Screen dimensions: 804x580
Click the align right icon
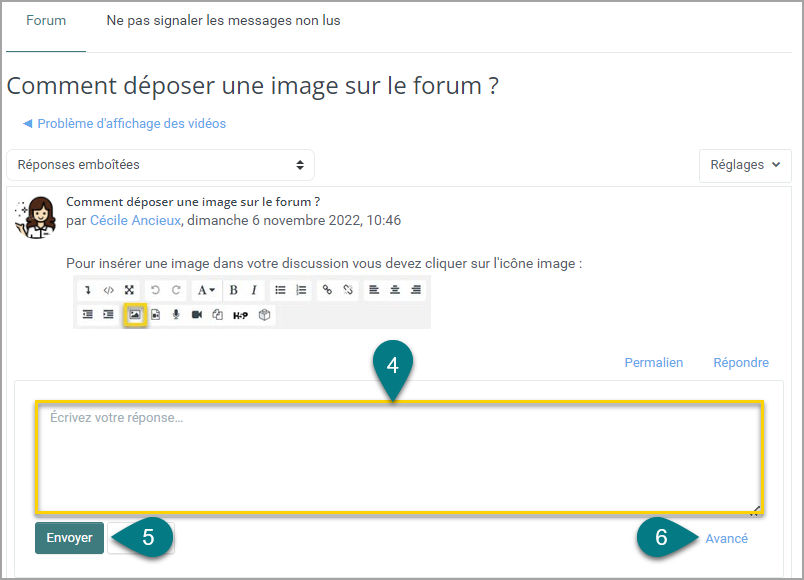[x=416, y=290]
